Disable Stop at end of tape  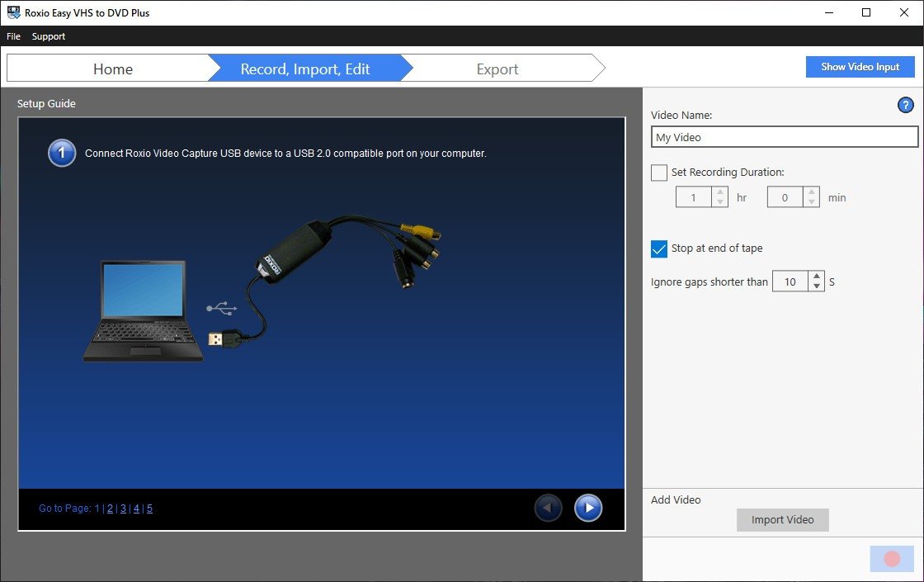point(658,248)
